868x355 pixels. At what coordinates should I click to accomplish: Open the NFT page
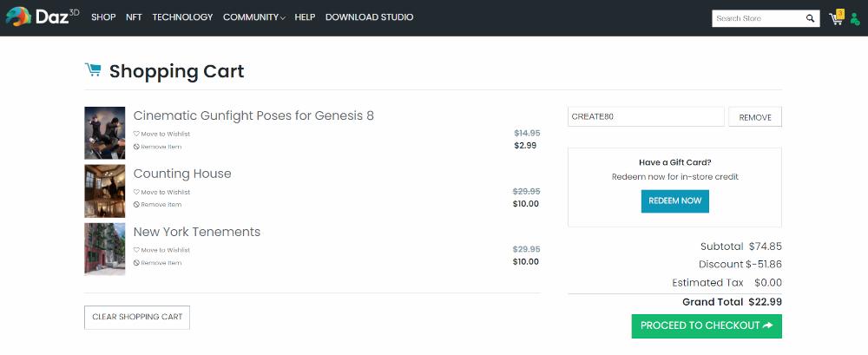click(134, 17)
